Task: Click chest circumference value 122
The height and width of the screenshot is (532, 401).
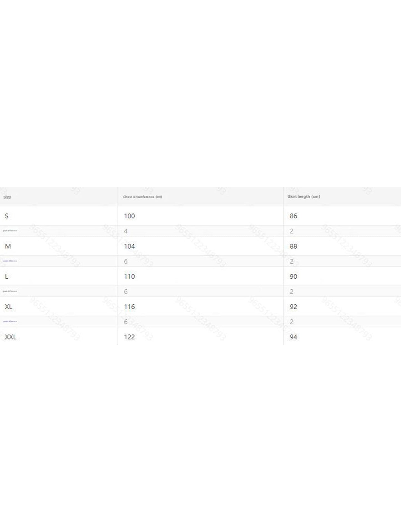Action: click(129, 337)
